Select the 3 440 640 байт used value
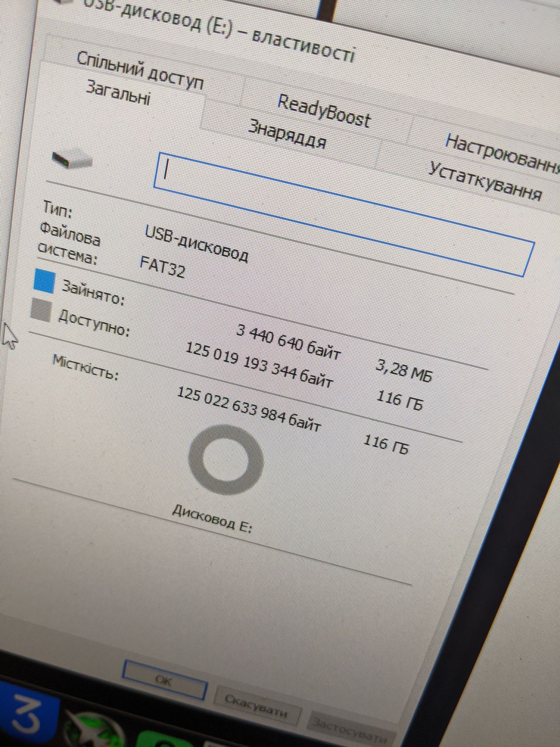 pos(288,342)
